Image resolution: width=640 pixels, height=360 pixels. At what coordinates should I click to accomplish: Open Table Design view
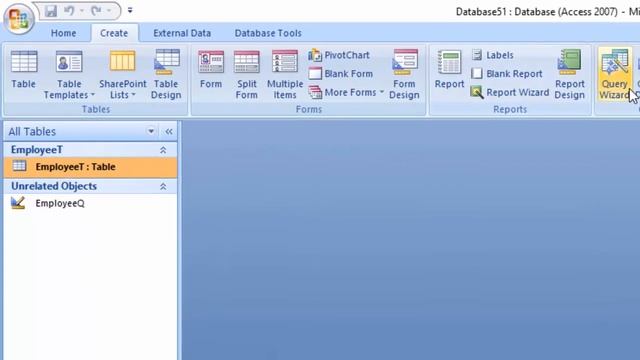(x=166, y=75)
